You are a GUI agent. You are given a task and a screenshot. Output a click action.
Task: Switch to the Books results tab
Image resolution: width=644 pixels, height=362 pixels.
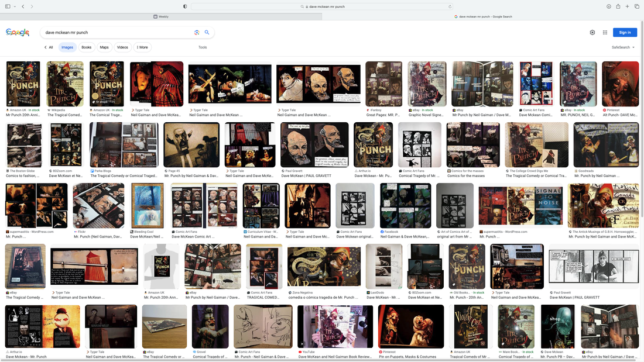[x=87, y=47]
